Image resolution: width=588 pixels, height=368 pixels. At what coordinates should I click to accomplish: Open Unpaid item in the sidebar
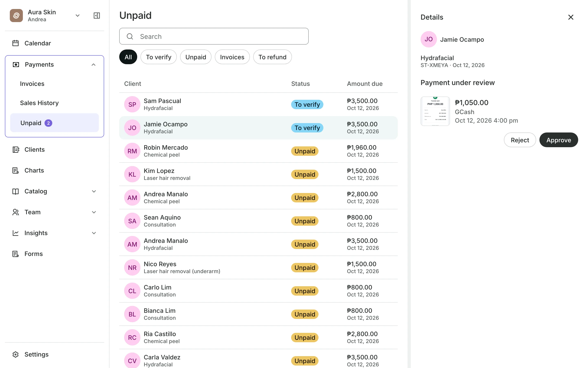[55, 123]
